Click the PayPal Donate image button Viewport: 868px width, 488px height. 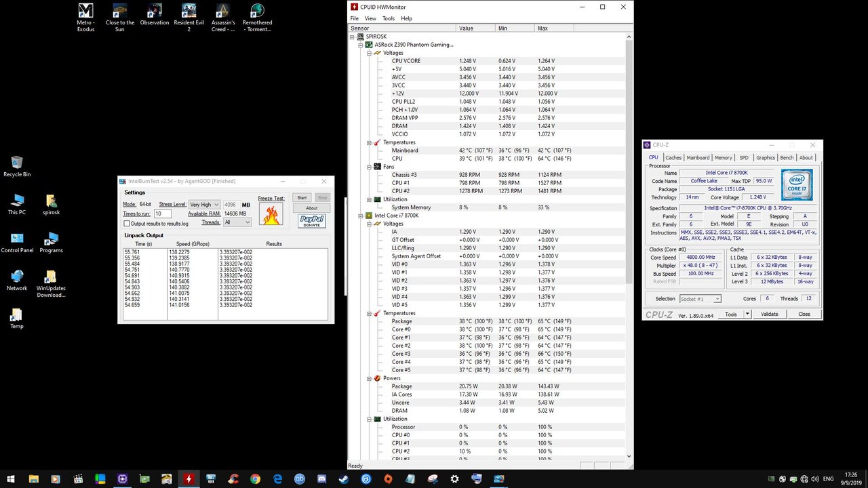311,222
